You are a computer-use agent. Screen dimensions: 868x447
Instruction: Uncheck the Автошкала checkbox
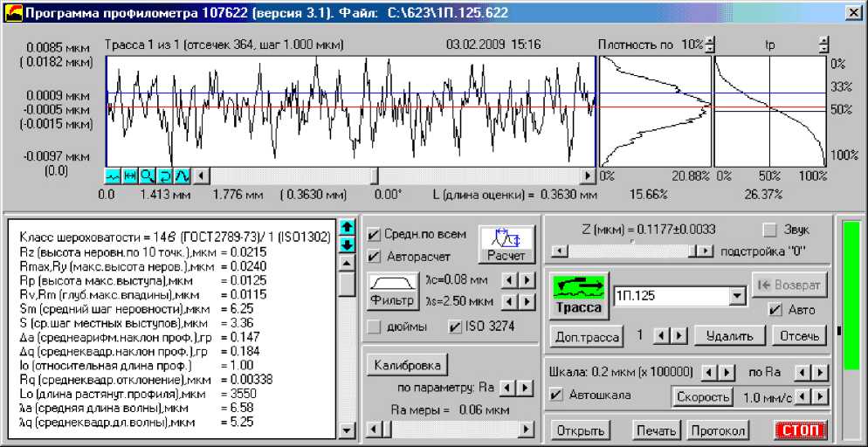[x=557, y=395]
